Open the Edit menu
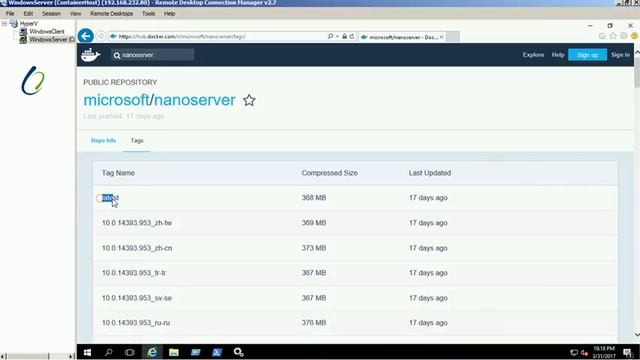640x360 pixels. point(28,13)
